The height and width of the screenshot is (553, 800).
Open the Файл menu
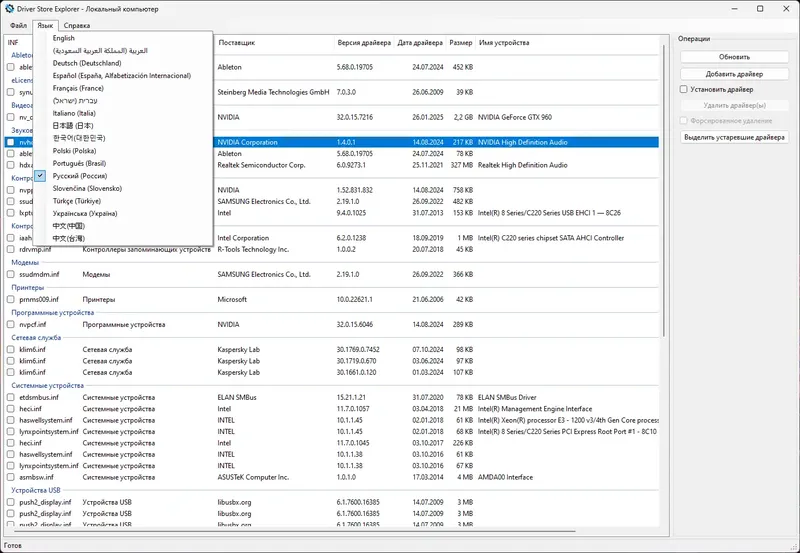(x=18, y=25)
